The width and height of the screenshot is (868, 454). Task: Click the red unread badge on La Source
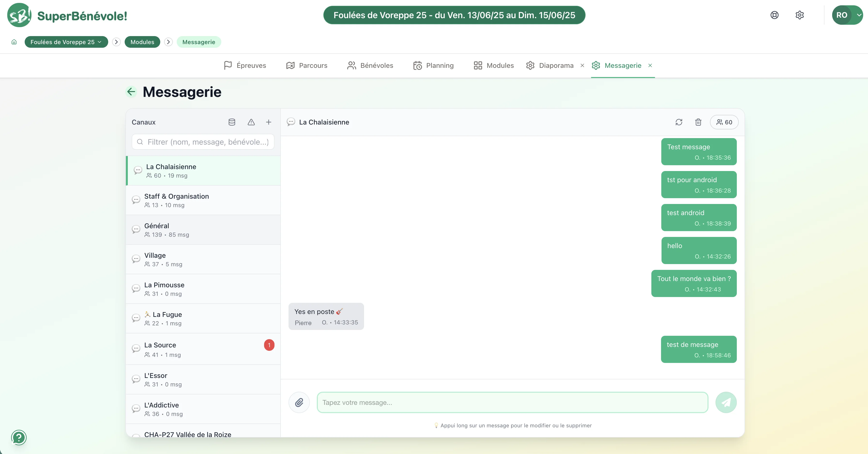coord(269,345)
